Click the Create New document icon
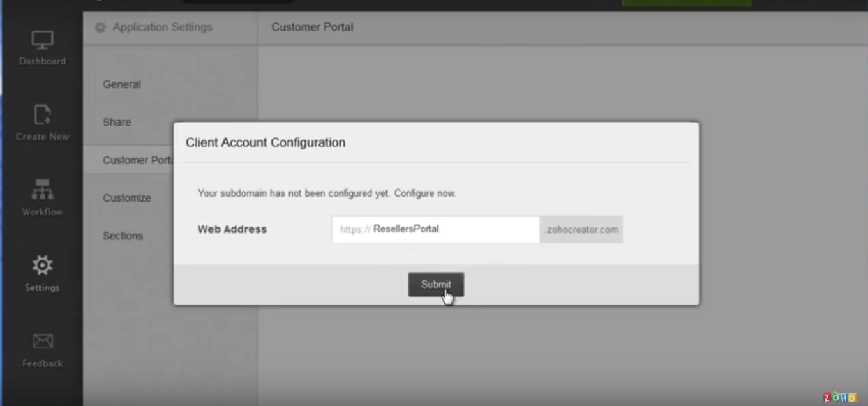 [42, 115]
